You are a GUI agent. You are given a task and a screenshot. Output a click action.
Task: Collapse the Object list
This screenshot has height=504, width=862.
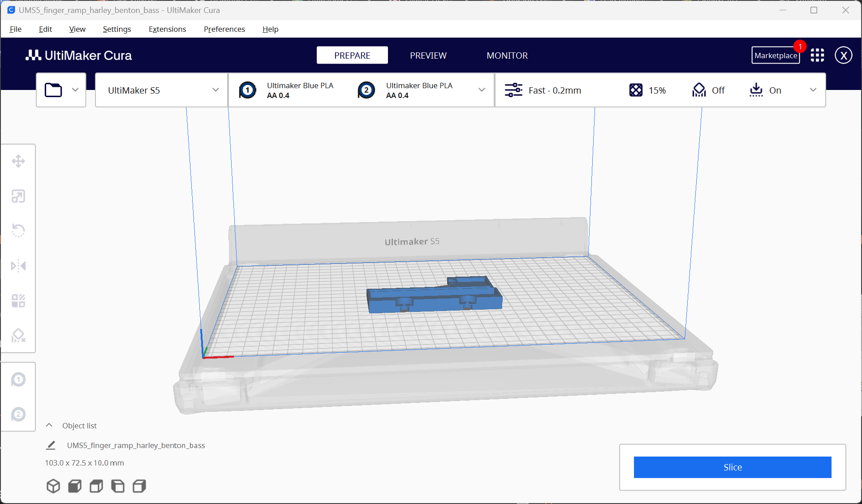[49, 425]
